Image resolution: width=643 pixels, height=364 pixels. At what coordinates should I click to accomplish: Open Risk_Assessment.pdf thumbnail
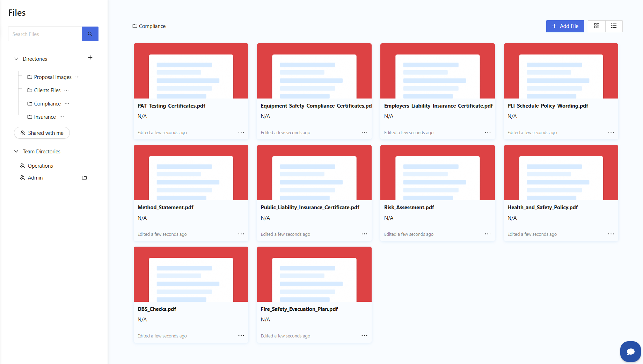[x=438, y=173]
